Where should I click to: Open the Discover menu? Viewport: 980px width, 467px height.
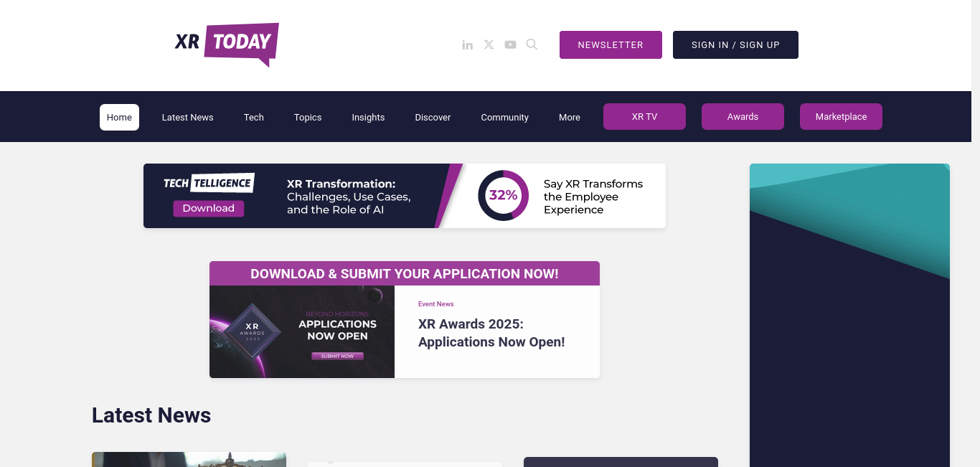(433, 117)
